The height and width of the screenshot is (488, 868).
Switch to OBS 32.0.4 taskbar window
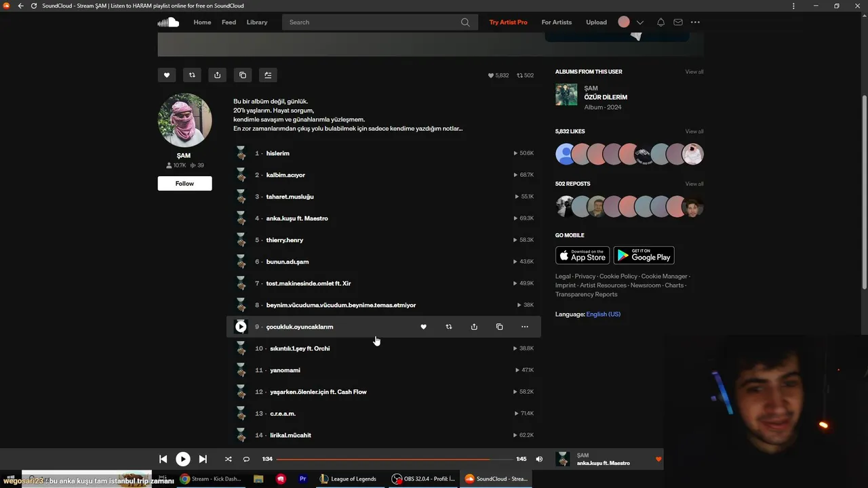click(424, 479)
